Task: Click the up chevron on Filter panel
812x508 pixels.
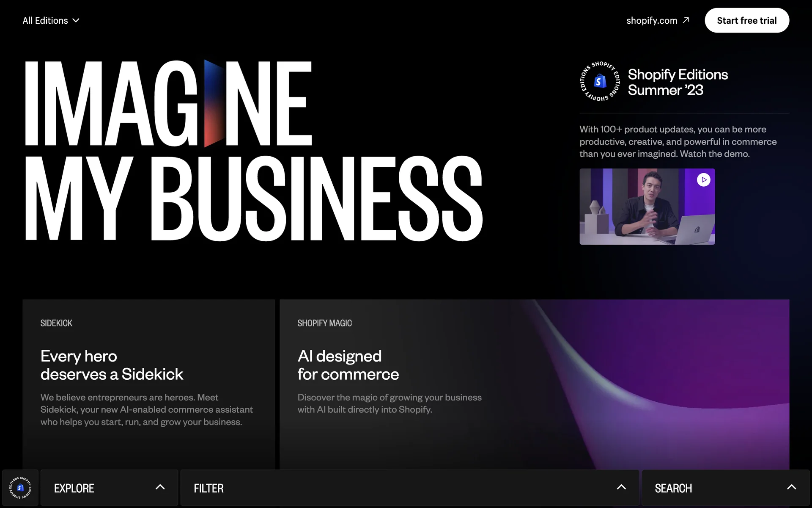Action: click(621, 487)
